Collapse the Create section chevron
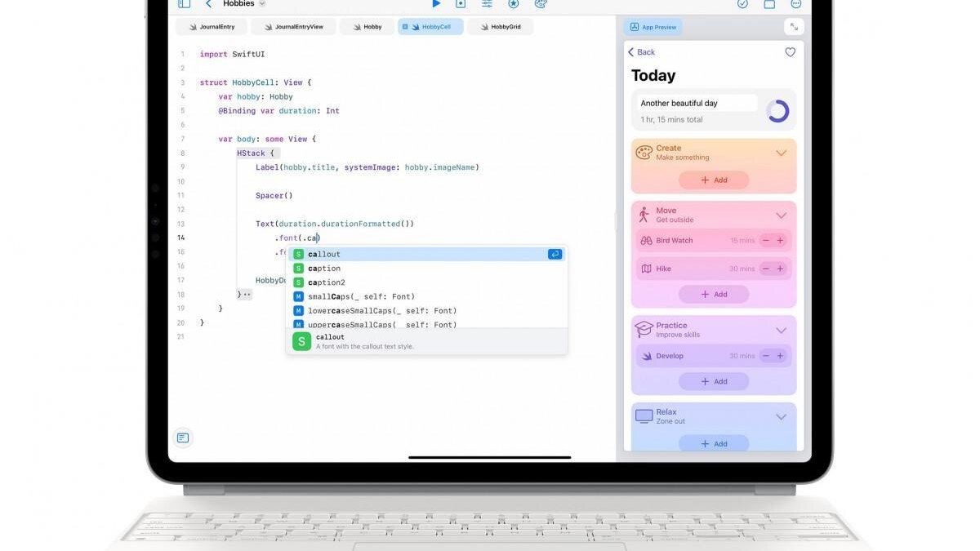Viewport: 980px width, 551px height. tap(781, 153)
